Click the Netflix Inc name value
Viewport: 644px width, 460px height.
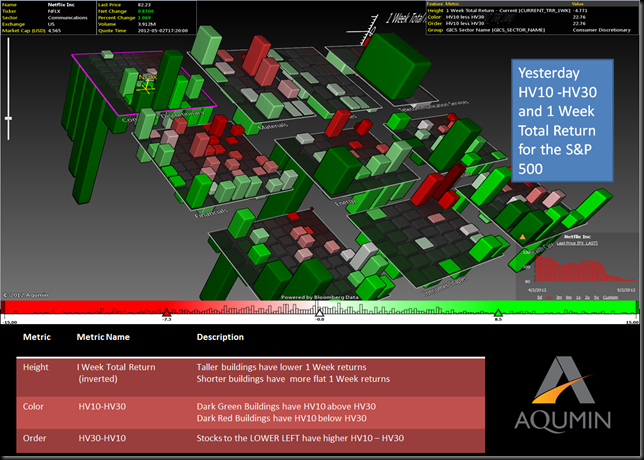(x=61, y=5)
